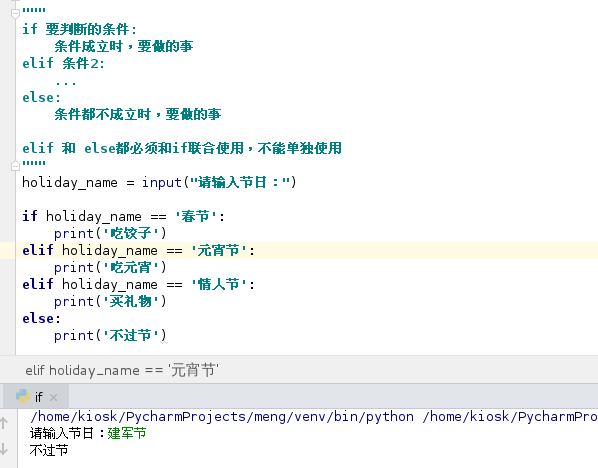Click the console input text 建军节
Image resolution: width=598 pixels, height=468 pixels.
[x=127, y=433]
